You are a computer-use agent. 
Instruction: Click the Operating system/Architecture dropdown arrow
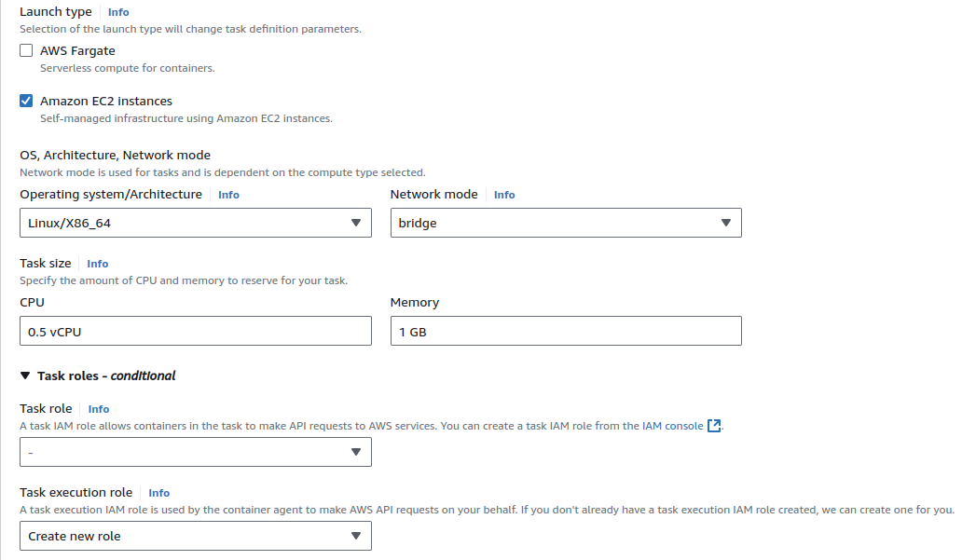click(355, 223)
